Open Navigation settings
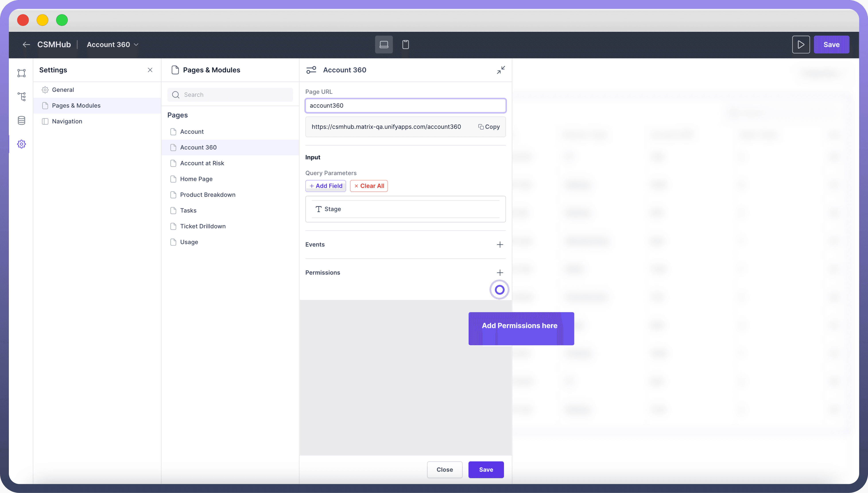The width and height of the screenshot is (868, 493). click(67, 121)
